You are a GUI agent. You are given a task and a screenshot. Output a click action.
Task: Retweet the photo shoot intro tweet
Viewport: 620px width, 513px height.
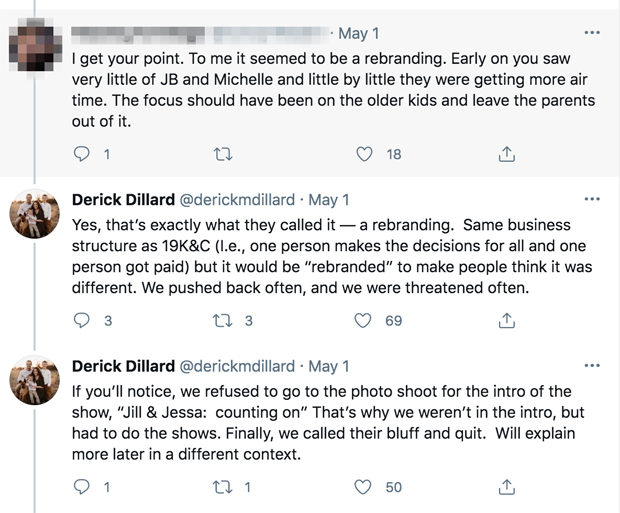223,487
